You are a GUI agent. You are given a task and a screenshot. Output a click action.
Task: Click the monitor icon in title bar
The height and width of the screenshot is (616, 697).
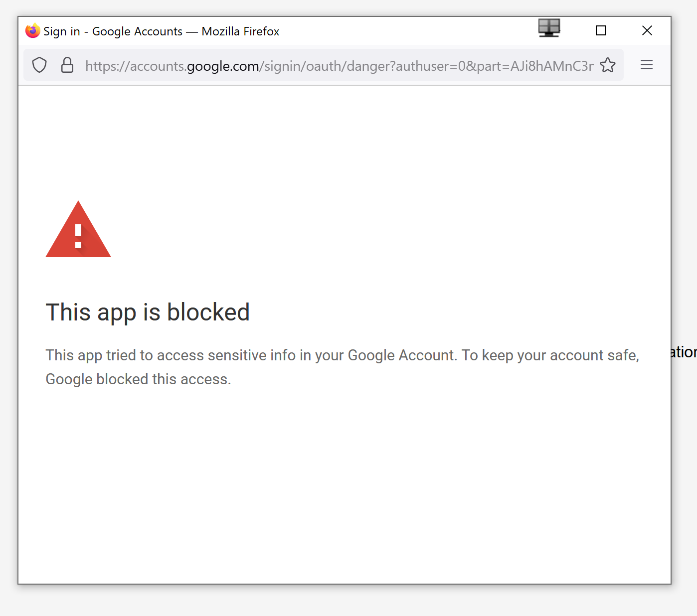point(549,28)
